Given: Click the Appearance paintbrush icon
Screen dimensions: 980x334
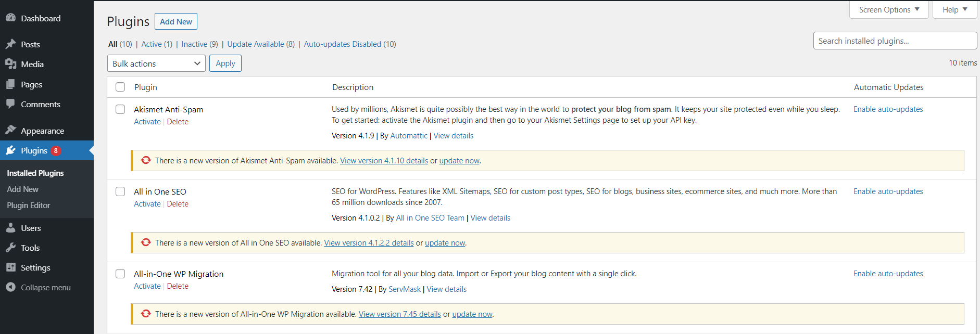Looking at the screenshot, I should click(x=10, y=130).
